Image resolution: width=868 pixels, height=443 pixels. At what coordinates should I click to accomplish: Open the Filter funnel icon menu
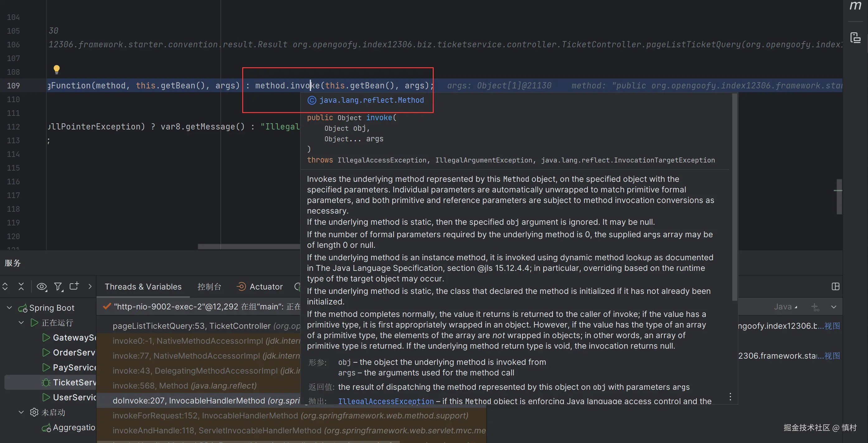58,287
